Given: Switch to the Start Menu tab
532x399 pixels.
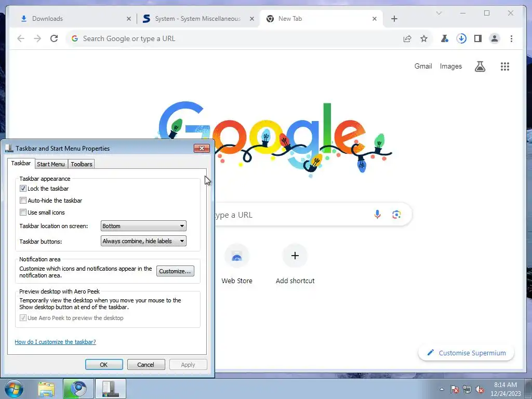Looking at the screenshot, I should (51, 164).
